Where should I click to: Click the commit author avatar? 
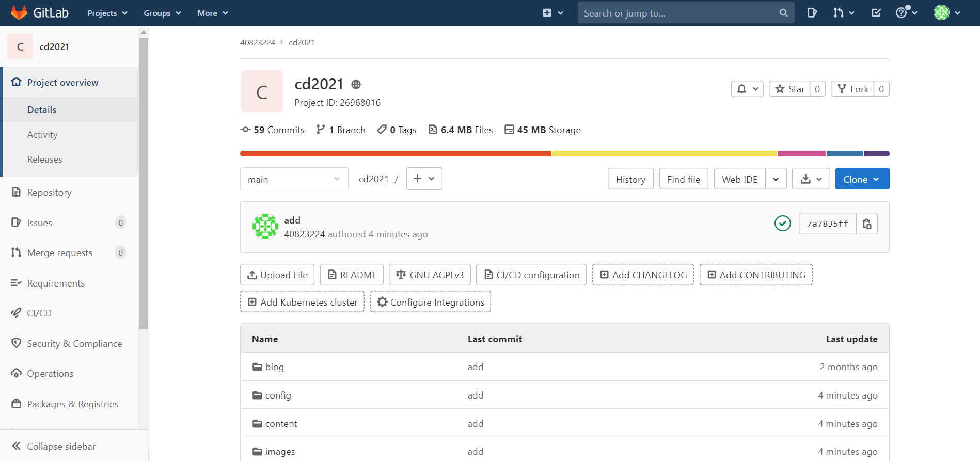pos(265,226)
